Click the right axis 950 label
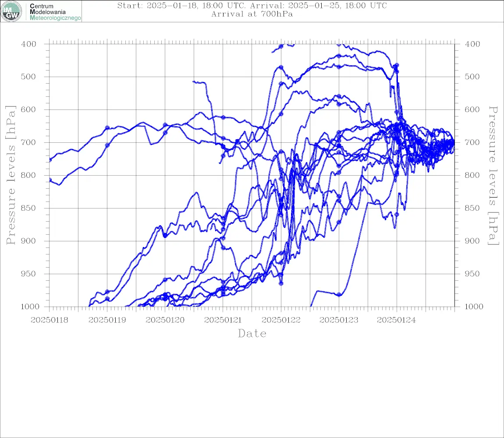 coord(472,274)
